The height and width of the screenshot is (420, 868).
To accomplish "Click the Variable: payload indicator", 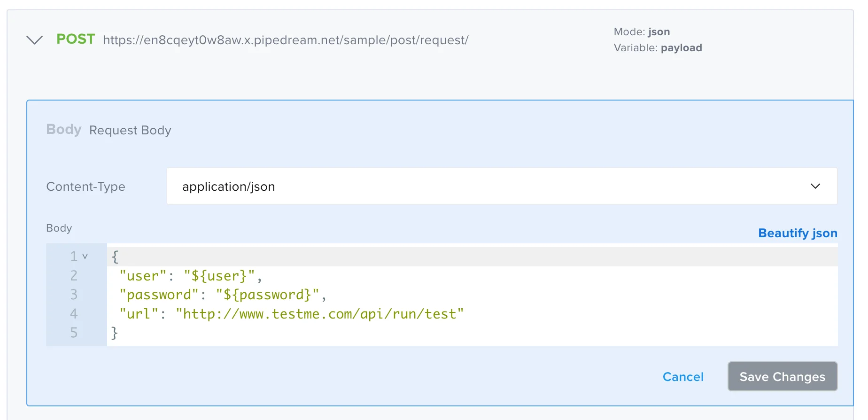I will coord(657,48).
